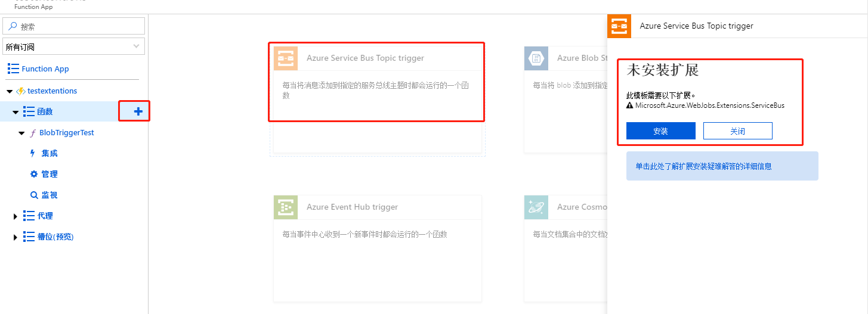Image resolution: width=868 pixels, height=314 pixels.
Task: Click the Azure Event Hub trigger icon
Action: coord(286,207)
